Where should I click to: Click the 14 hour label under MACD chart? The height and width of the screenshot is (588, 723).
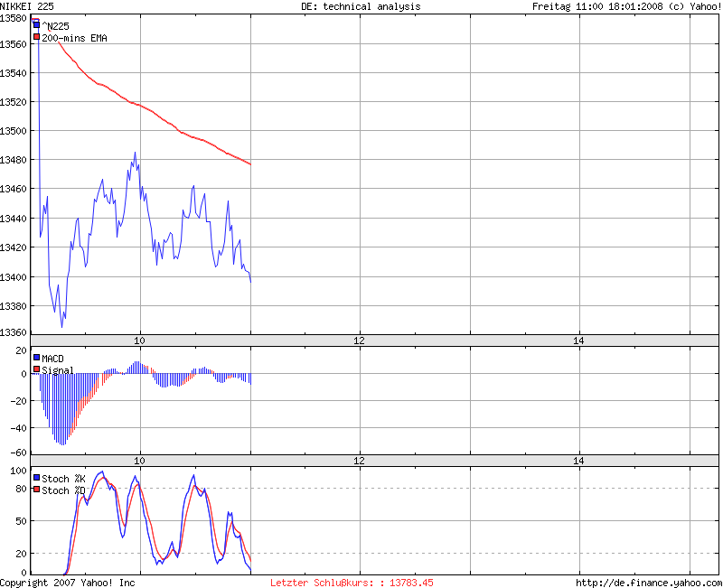coord(578,461)
